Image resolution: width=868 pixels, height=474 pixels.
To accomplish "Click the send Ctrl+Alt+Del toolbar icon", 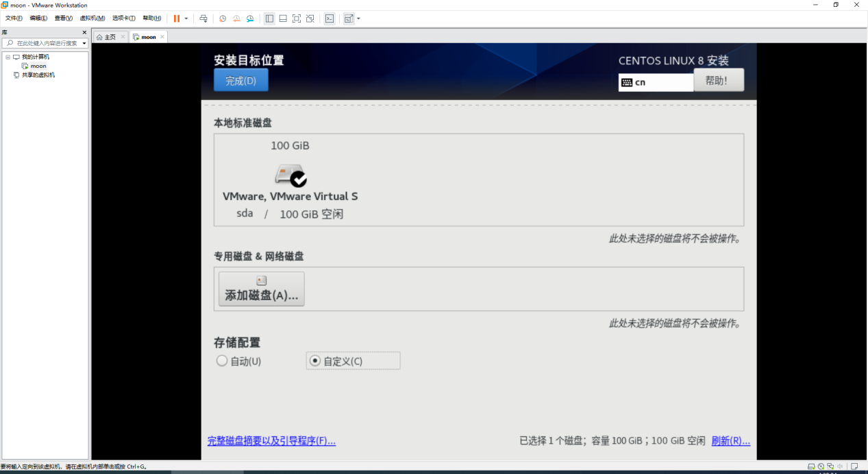I will coord(203,18).
